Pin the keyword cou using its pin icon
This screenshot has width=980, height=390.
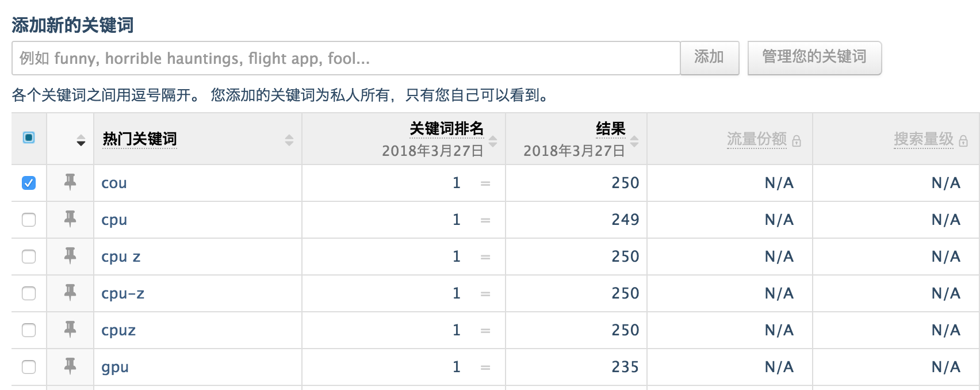tap(70, 183)
